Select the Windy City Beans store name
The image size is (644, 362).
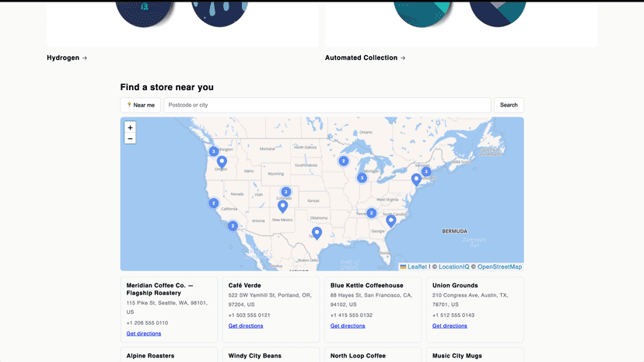click(x=255, y=356)
